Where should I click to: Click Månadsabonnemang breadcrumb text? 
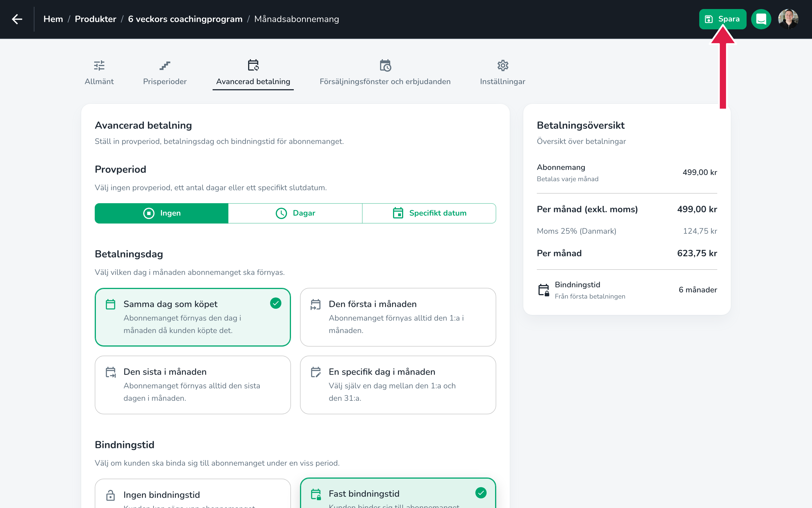[x=297, y=19]
